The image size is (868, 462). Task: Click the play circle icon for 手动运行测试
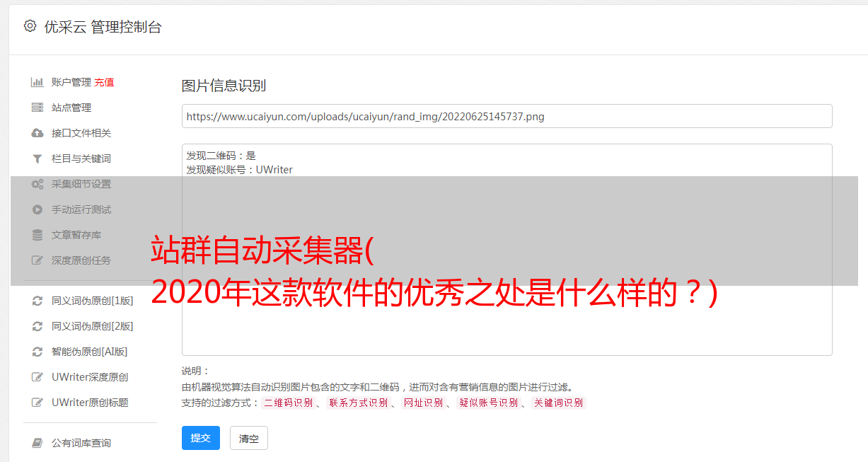pos(37,209)
